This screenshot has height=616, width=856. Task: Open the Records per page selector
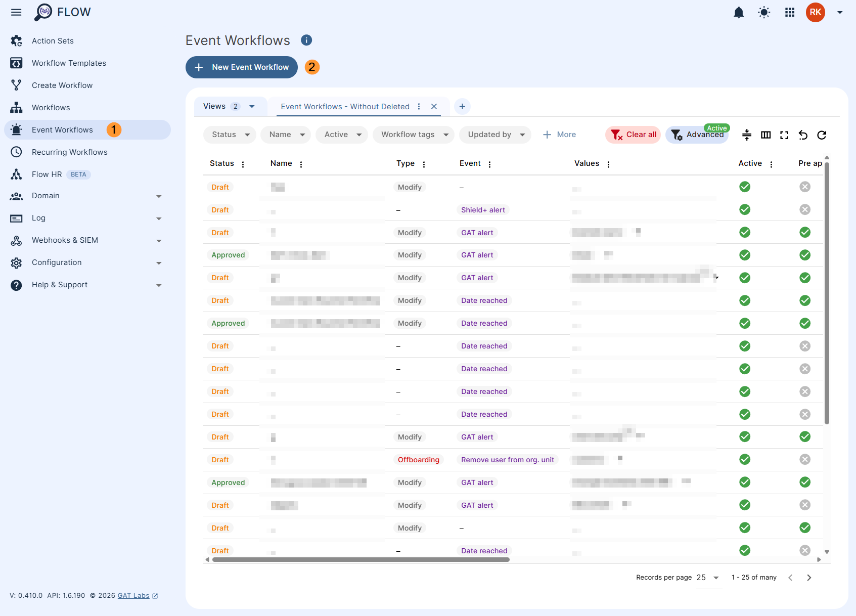(x=705, y=577)
